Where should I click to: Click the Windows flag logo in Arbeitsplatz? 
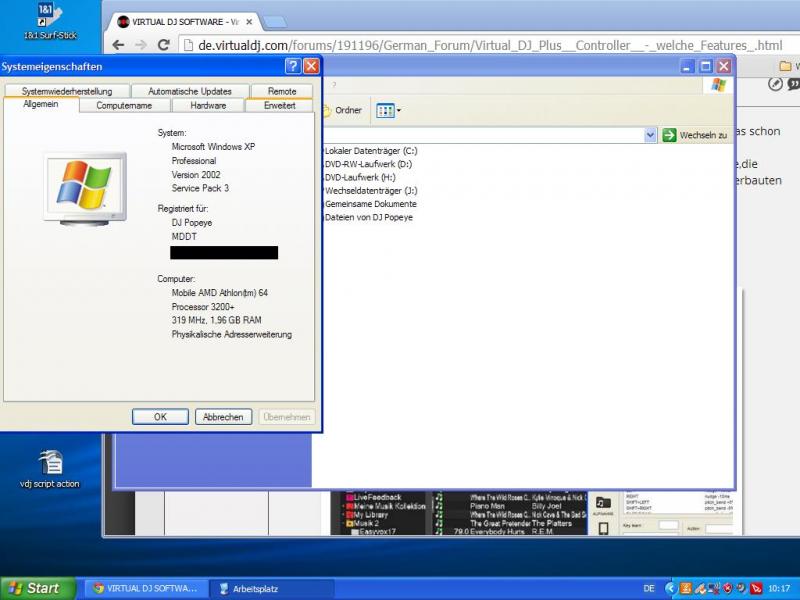coord(718,85)
